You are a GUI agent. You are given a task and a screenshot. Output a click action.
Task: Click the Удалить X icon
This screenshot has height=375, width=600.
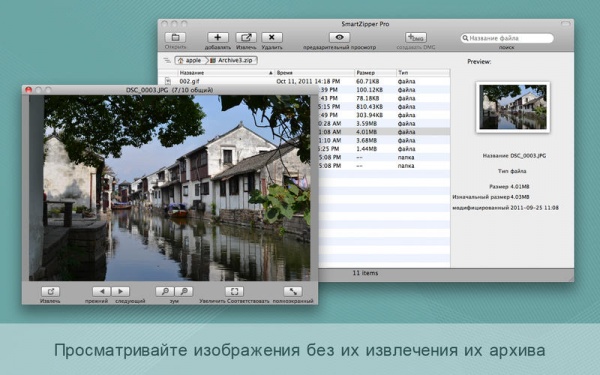coord(272,38)
